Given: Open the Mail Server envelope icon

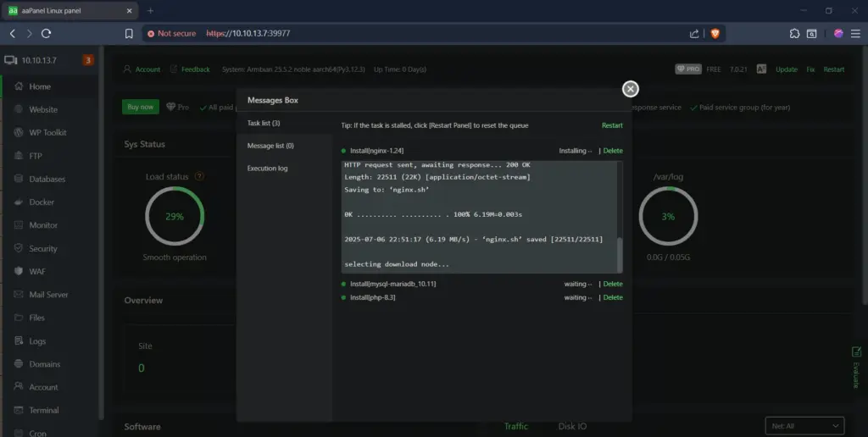Looking at the screenshot, I should (x=19, y=295).
